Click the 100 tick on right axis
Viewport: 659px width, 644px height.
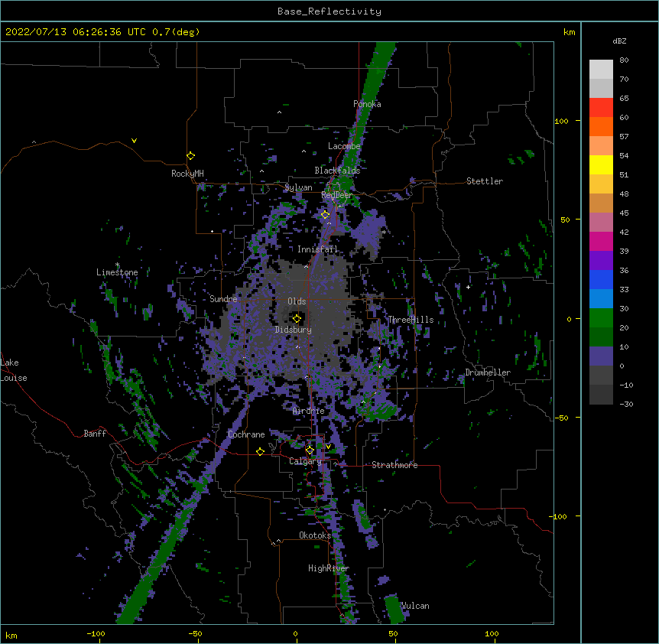pos(561,121)
